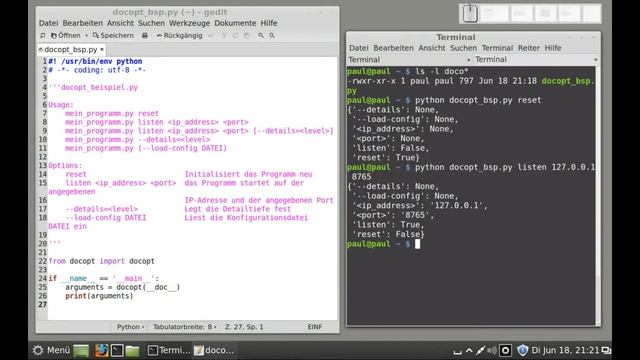Click the mouse icon in key overlay
This screenshot has width=640, height=360.
[x=470, y=13]
